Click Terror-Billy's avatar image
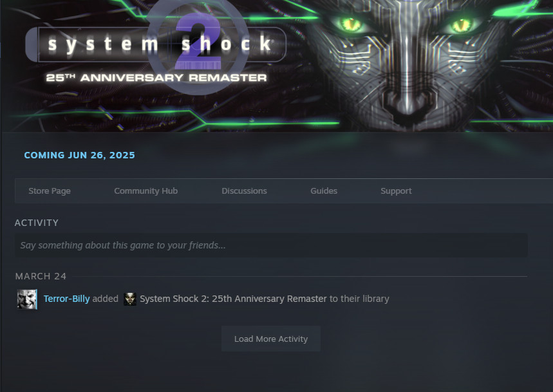This screenshot has height=392, width=553. 27,299
